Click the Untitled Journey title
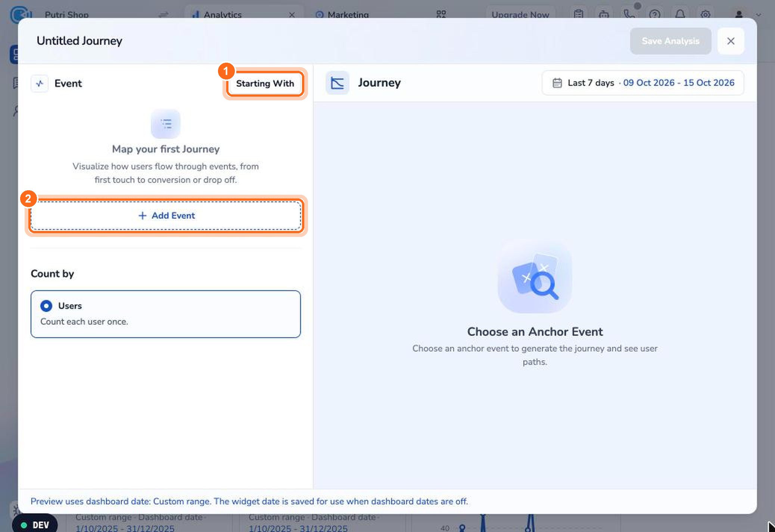Image resolution: width=775 pixels, height=532 pixels. coord(79,41)
